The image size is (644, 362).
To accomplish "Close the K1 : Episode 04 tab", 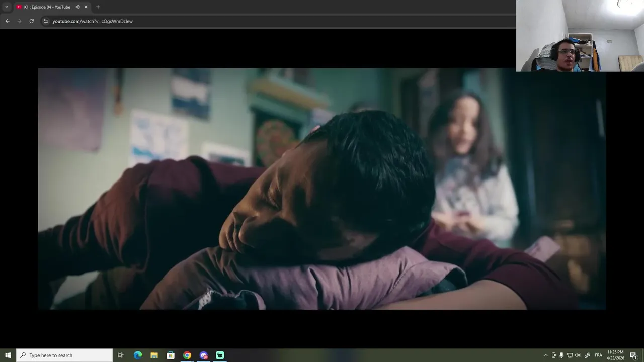I will click(86, 7).
